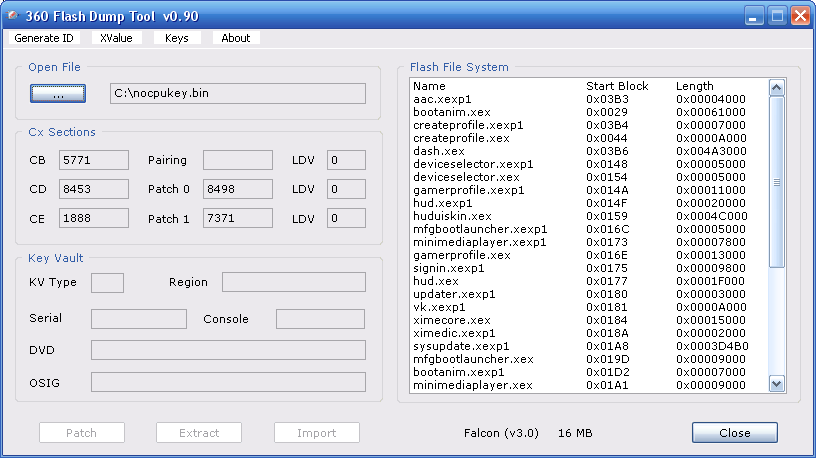Select bootanim.xexp1 in the file list
The width and height of the screenshot is (816, 458).
click(x=588, y=372)
